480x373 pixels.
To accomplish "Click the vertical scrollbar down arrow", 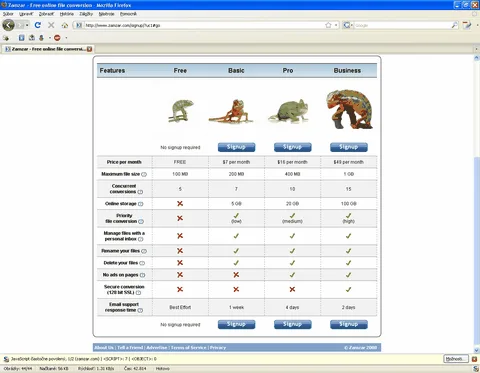I will pyautogui.click(x=476, y=350).
